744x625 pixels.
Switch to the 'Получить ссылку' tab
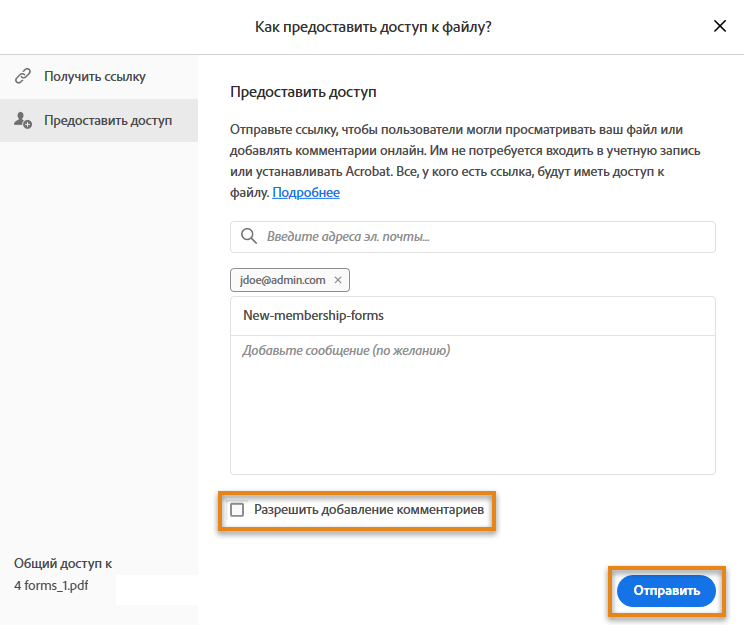95,76
